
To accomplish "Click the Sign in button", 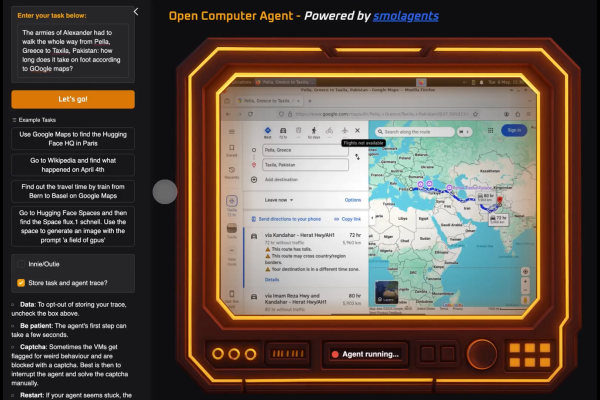I will [x=514, y=131].
